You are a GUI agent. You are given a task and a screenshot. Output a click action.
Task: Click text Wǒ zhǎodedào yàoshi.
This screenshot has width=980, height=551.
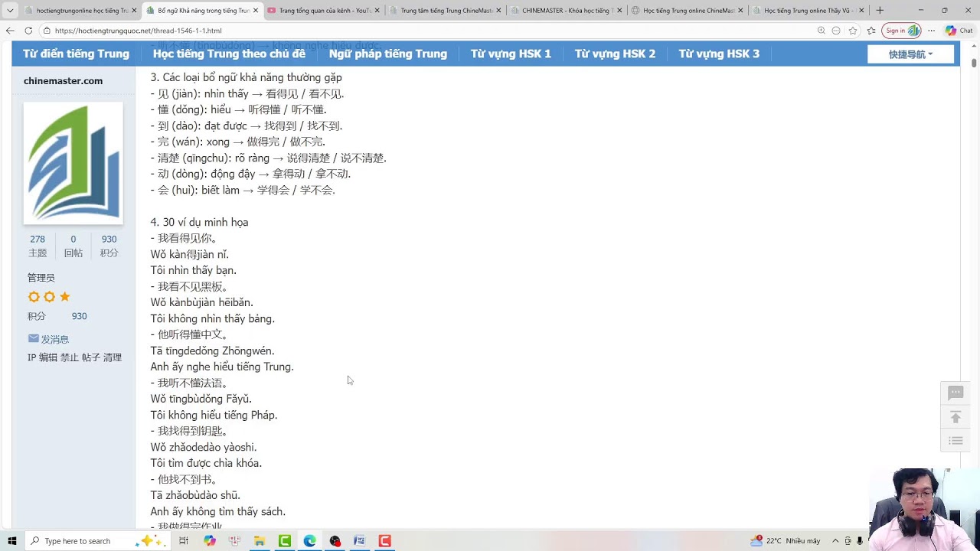[204, 447]
